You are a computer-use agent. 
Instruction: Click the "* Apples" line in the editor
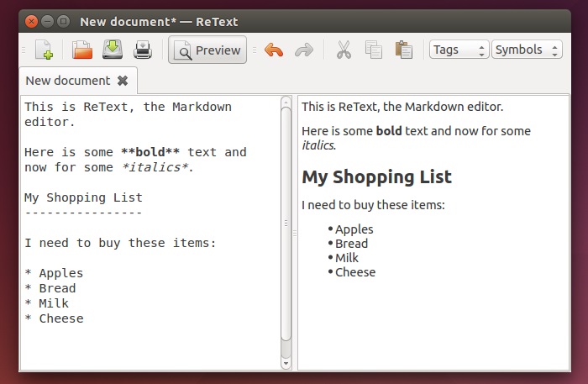click(54, 273)
